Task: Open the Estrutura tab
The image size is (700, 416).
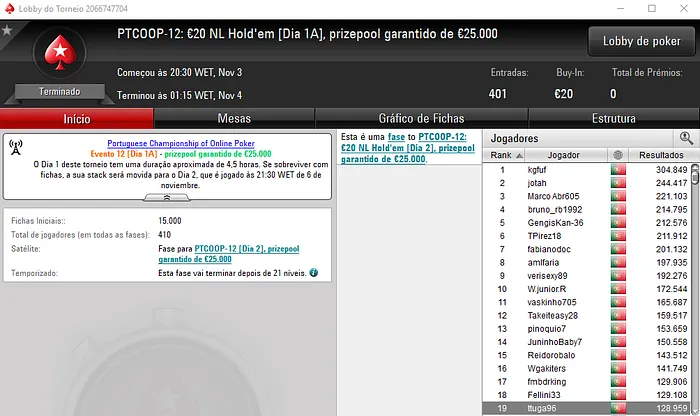Action: point(614,119)
